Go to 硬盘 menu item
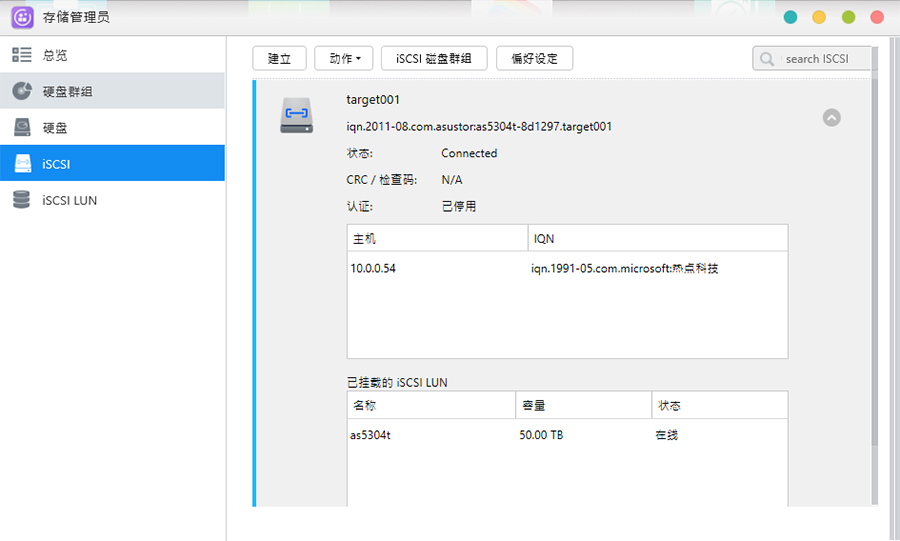This screenshot has width=900, height=541. tap(112, 127)
